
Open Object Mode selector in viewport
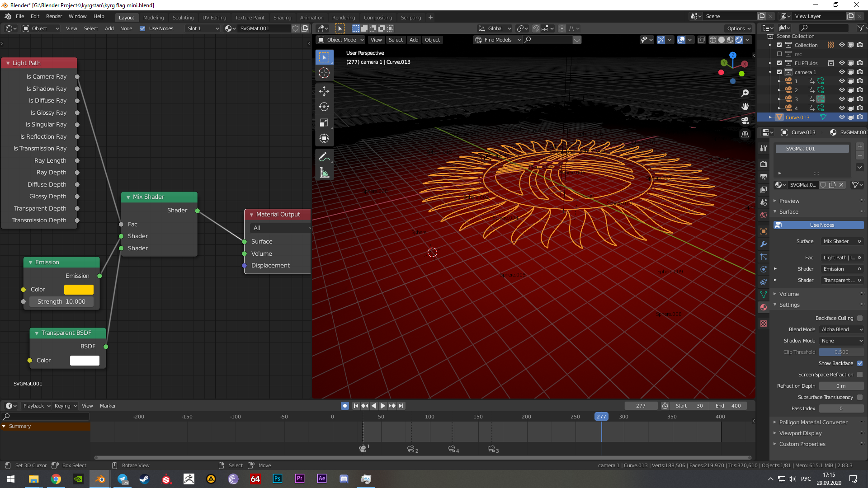pos(341,40)
